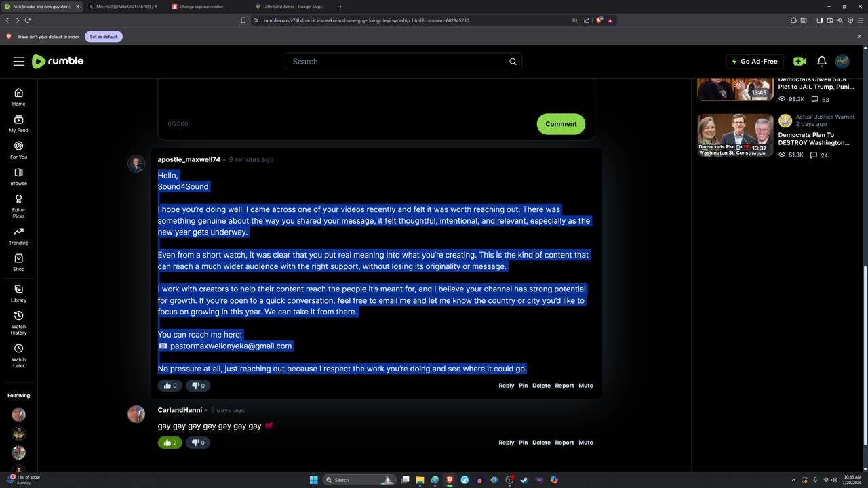Click CarlandHanni's avatar
Image resolution: width=868 pixels, height=488 pixels.
tap(136, 414)
